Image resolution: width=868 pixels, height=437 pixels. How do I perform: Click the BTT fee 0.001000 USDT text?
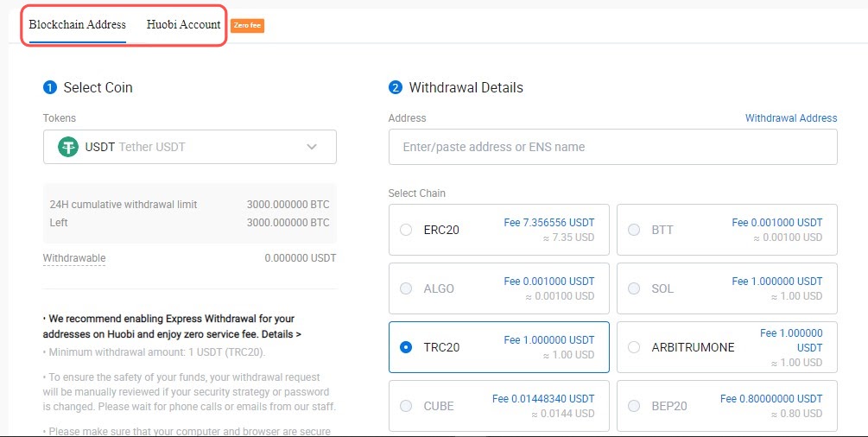point(777,223)
